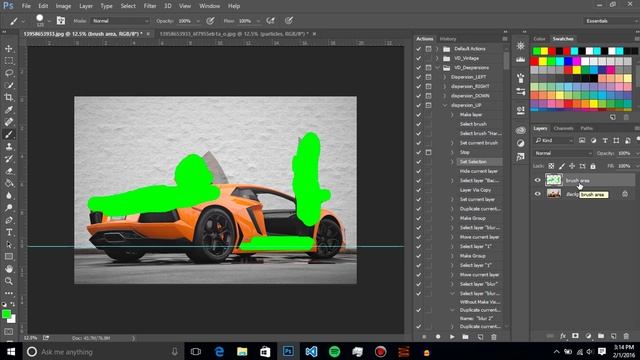Open the Kind layer filter dropdown
Screen dimensions: 640x360
pyautogui.click(x=554, y=140)
